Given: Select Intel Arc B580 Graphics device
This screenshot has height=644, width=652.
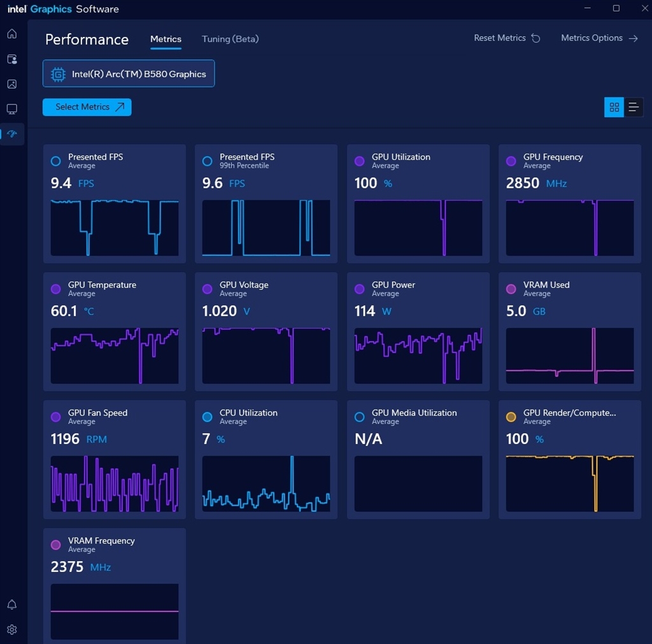Looking at the screenshot, I should [129, 74].
